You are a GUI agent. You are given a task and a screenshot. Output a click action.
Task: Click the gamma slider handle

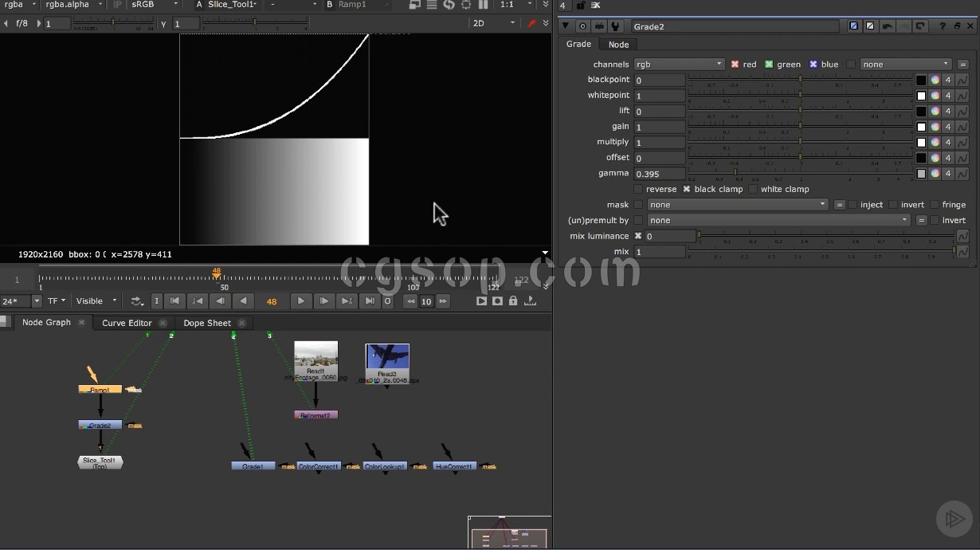pos(735,172)
